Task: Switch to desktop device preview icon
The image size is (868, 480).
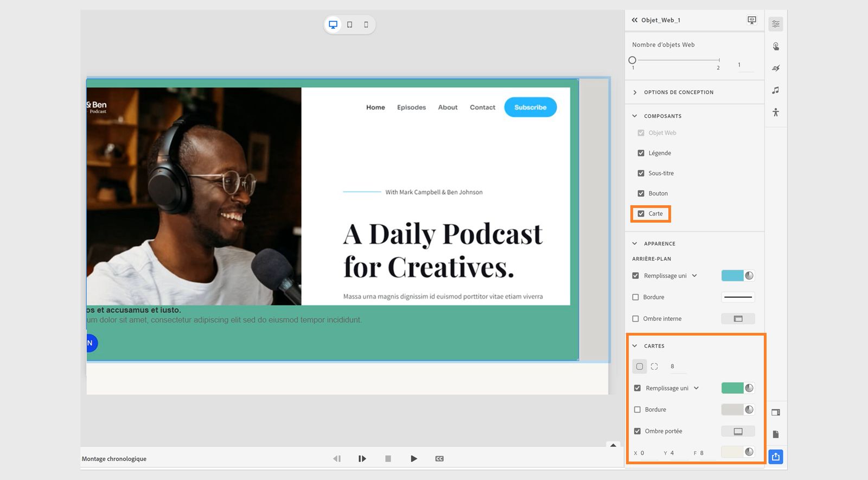Action: pos(333,24)
